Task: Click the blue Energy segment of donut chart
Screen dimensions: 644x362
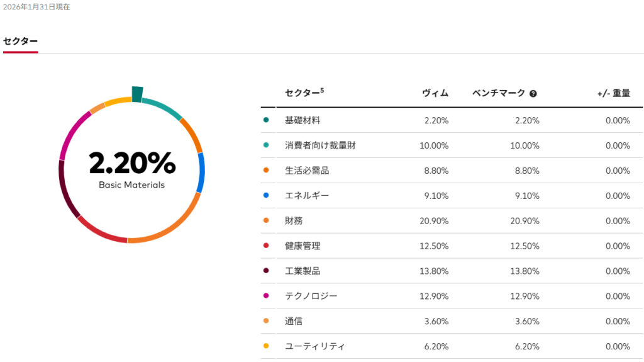Action: (x=201, y=173)
